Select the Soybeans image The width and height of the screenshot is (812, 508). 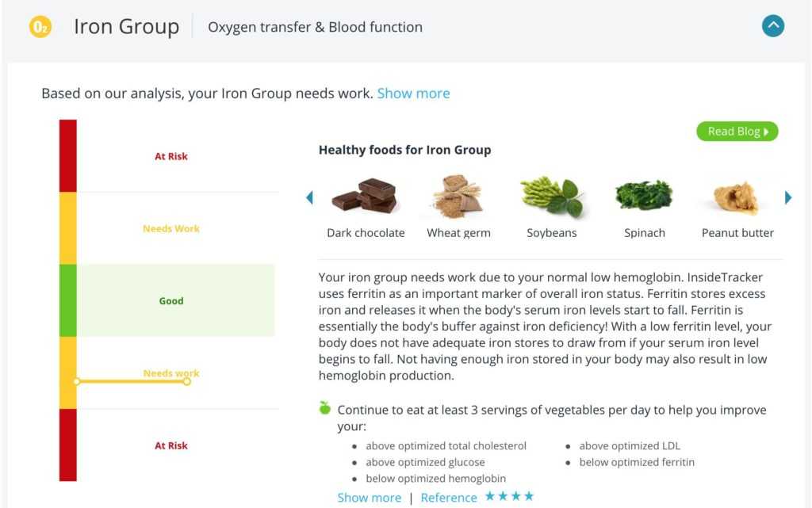tap(552, 197)
